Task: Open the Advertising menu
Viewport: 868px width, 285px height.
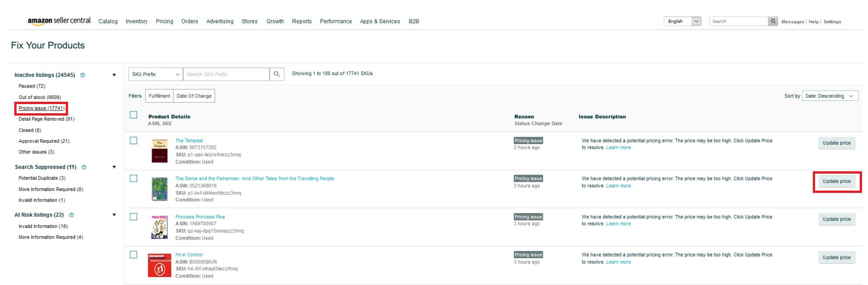Action: pos(219,21)
